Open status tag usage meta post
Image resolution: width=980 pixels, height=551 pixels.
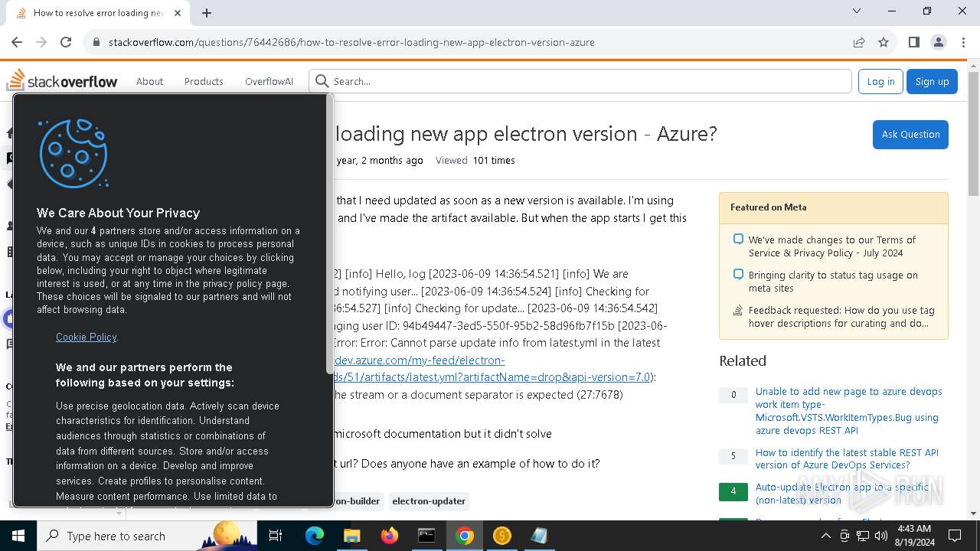[x=833, y=281]
